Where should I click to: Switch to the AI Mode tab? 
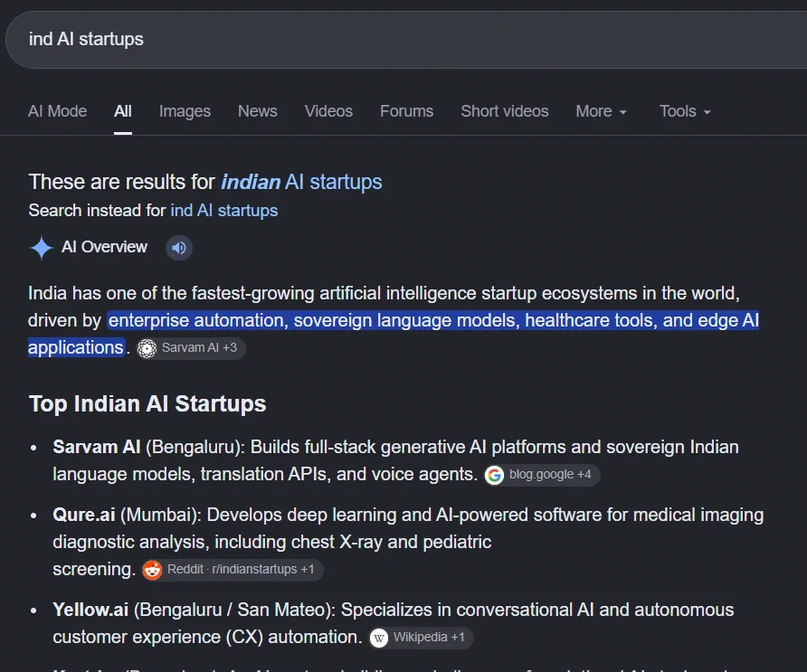coord(58,111)
